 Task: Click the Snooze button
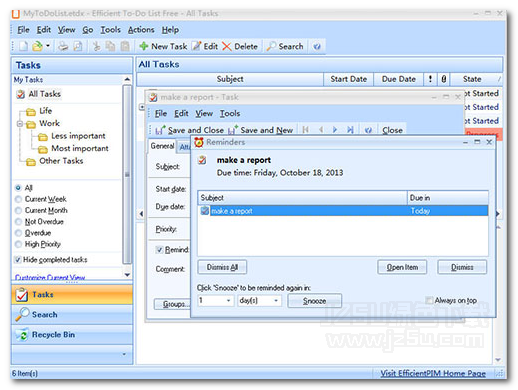point(314,301)
